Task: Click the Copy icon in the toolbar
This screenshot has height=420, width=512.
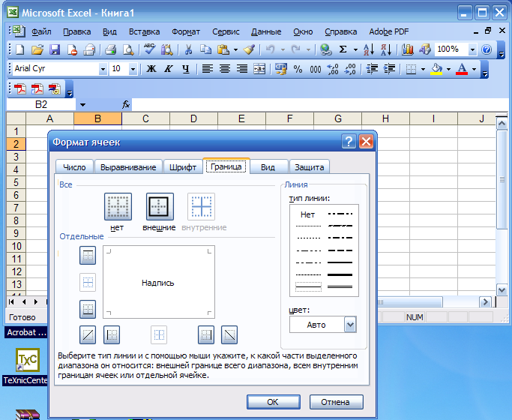Action: (x=205, y=49)
